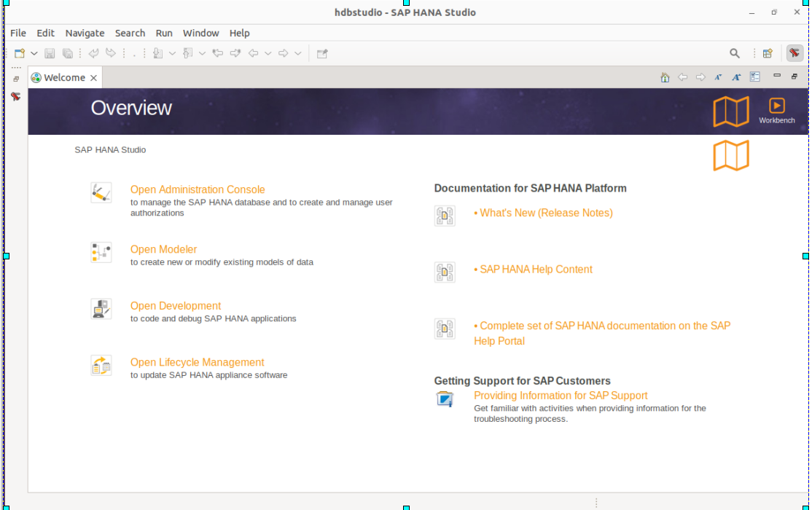
Task: Open the Edit menu
Action: pyautogui.click(x=45, y=33)
